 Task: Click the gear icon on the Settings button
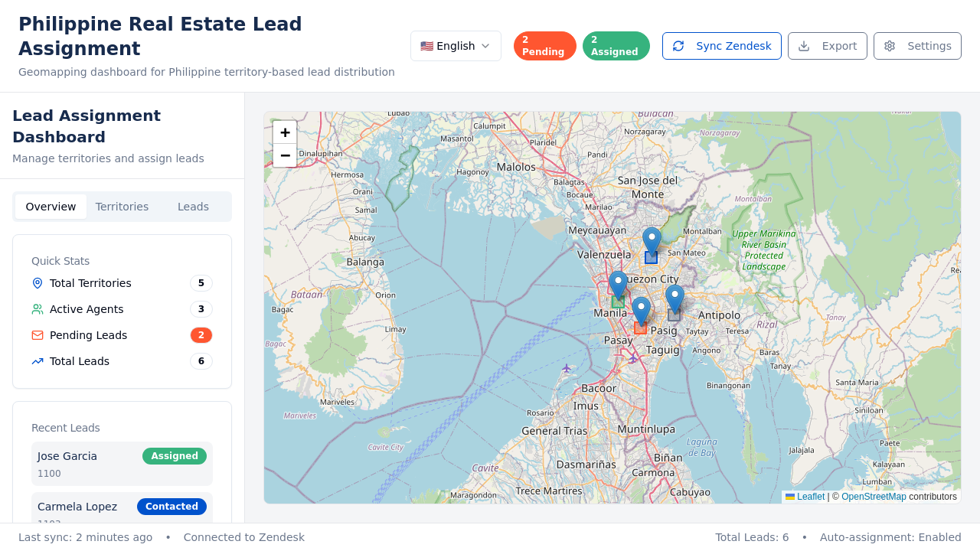coord(889,46)
